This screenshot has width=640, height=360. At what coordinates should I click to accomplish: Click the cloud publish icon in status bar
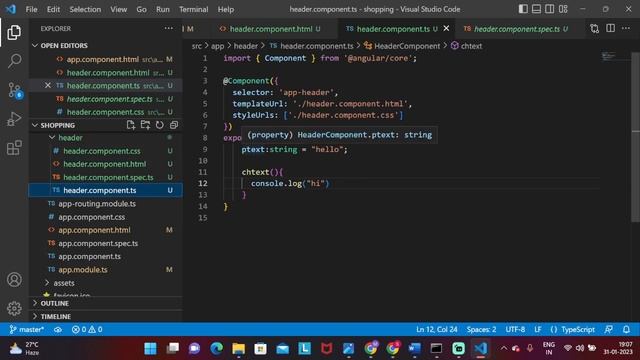58,329
